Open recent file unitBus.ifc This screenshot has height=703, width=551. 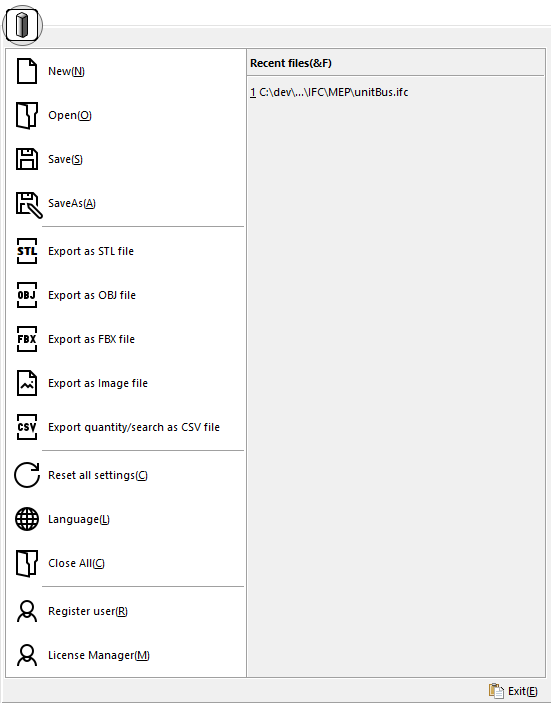[329, 92]
